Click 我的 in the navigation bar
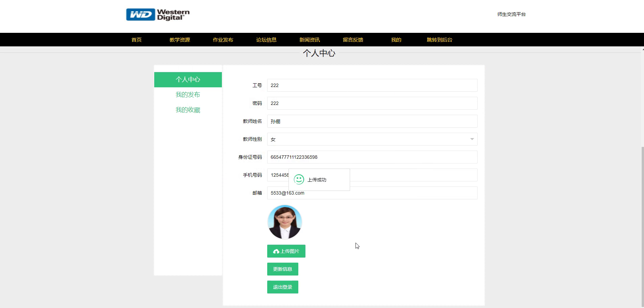 (396, 40)
